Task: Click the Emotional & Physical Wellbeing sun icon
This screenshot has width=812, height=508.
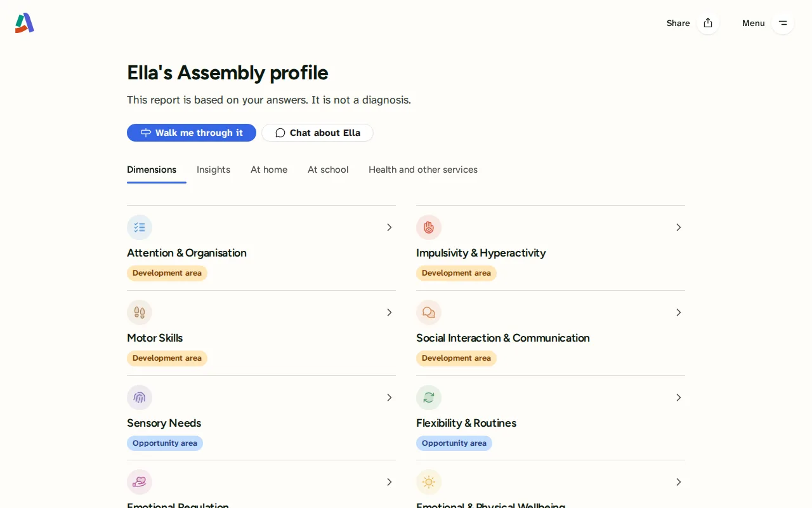Action: tap(429, 482)
